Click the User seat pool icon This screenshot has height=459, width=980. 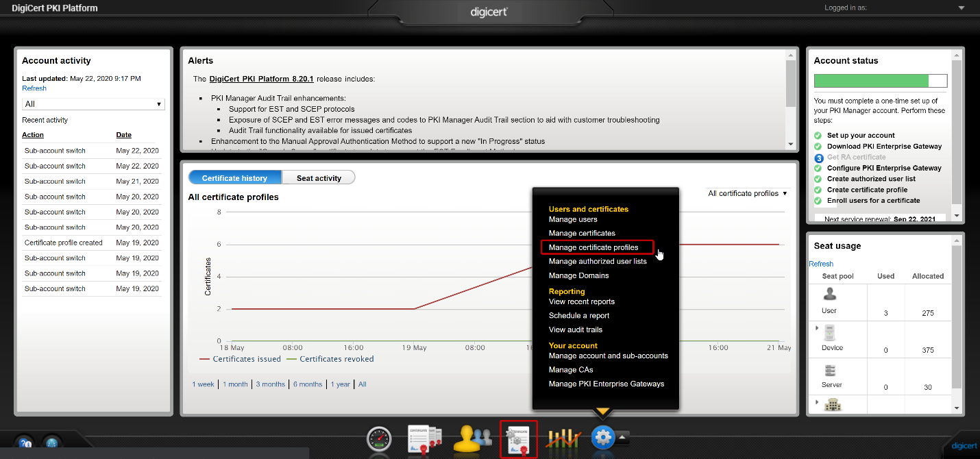[x=829, y=295]
